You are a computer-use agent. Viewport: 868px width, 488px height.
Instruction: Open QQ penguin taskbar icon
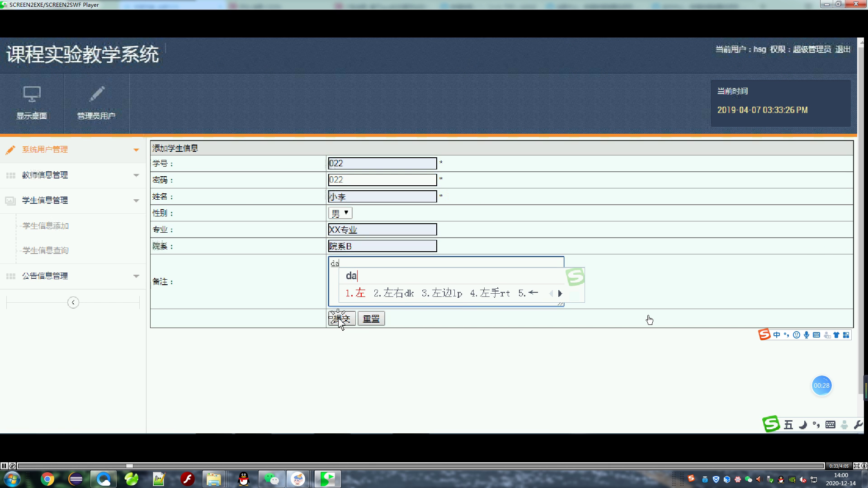point(244,479)
